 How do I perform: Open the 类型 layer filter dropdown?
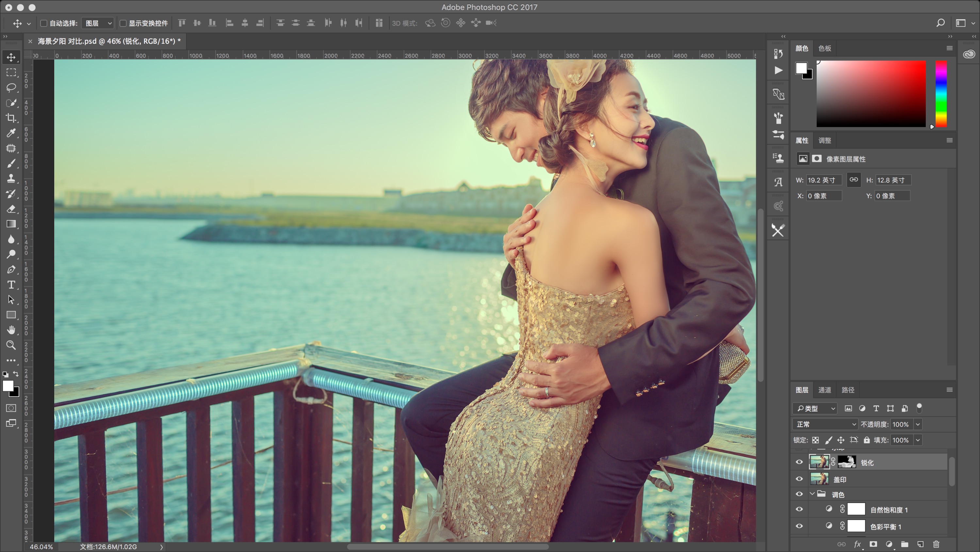coord(815,408)
